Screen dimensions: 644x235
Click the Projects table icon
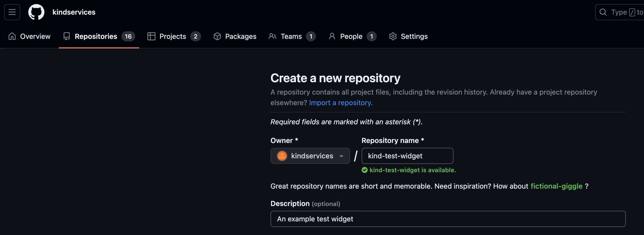pos(151,36)
